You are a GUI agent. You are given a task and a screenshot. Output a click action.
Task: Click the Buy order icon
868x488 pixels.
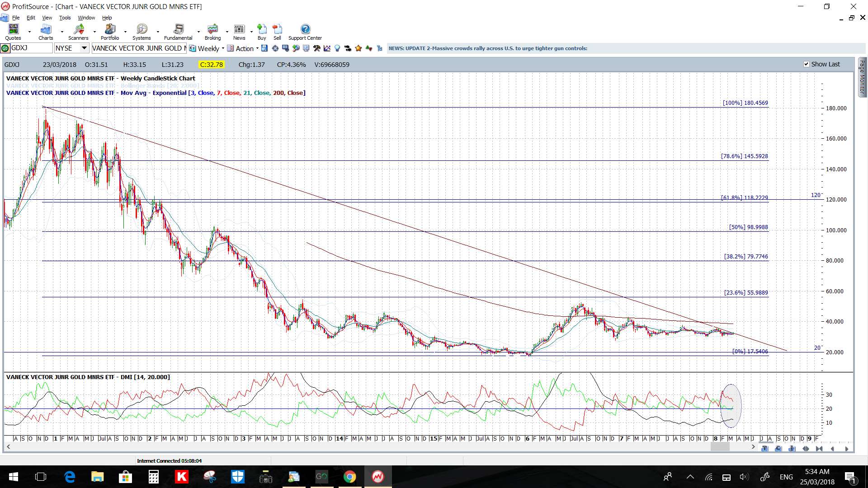pyautogui.click(x=262, y=32)
